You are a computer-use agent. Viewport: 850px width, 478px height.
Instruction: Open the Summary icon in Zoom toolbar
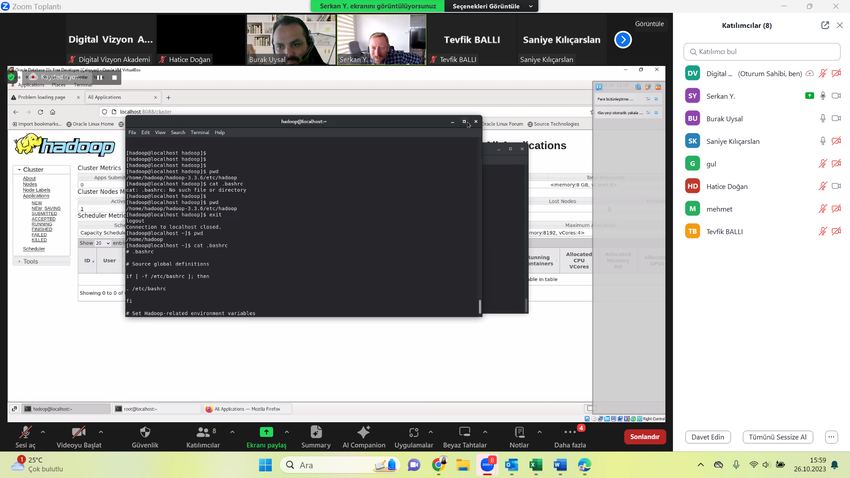(x=316, y=432)
